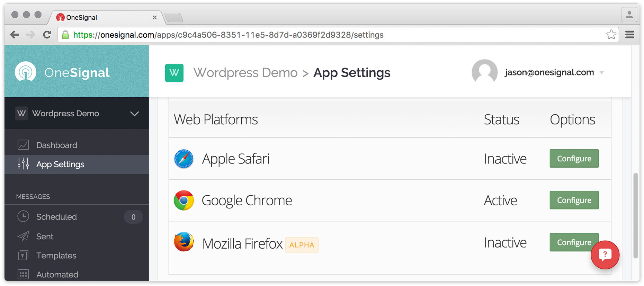Click the Mozilla Firefox platform icon
644x286 pixels.
pyautogui.click(x=184, y=242)
